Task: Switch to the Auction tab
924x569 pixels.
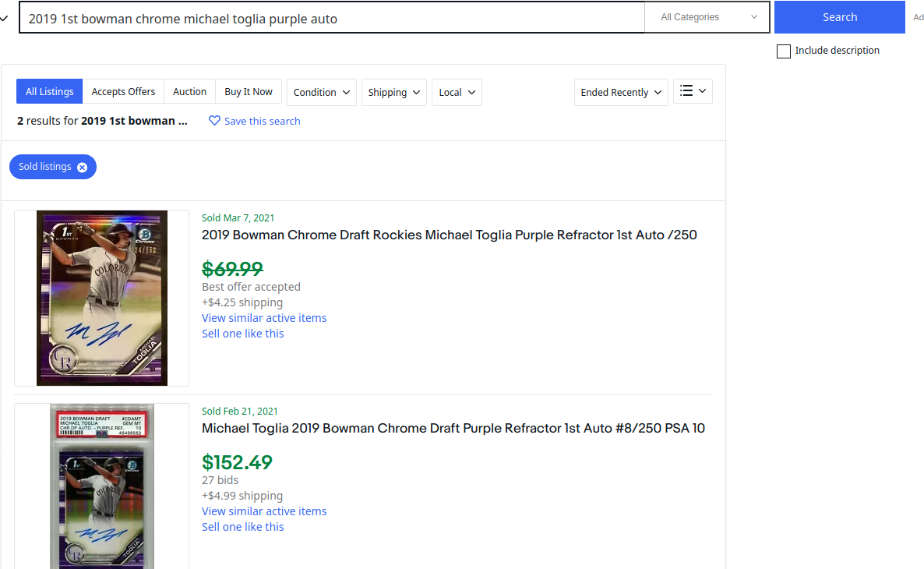Action: click(189, 91)
